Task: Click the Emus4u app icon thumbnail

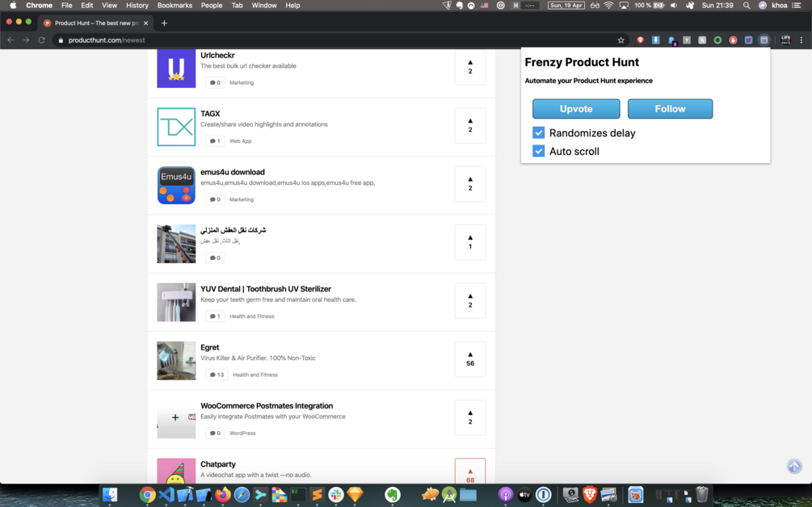Action: click(x=176, y=185)
